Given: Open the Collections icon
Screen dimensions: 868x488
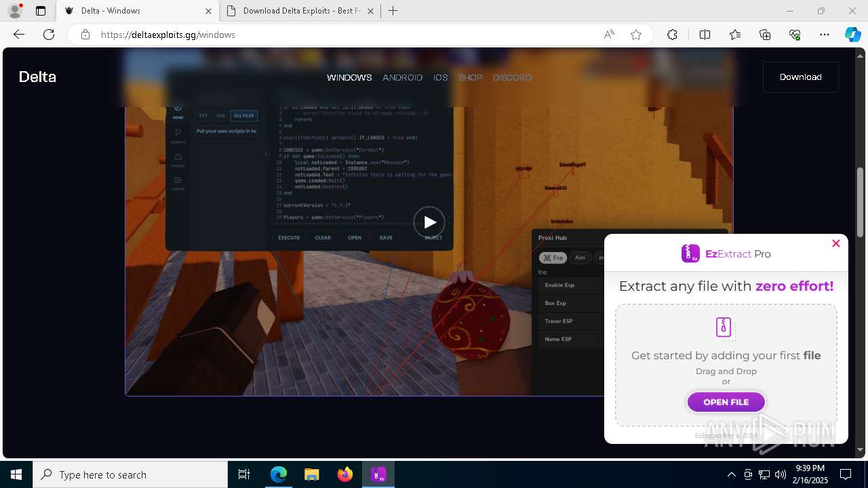Looking at the screenshot, I should [x=765, y=35].
